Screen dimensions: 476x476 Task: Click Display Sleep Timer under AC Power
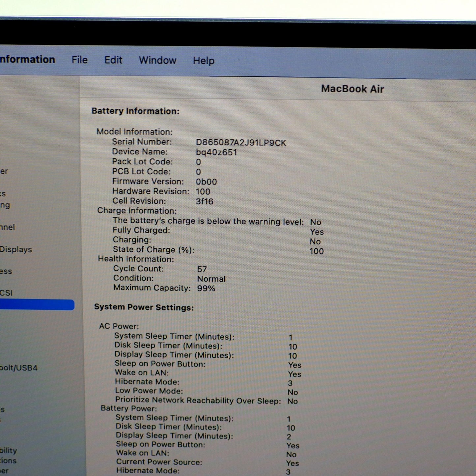click(174, 355)
